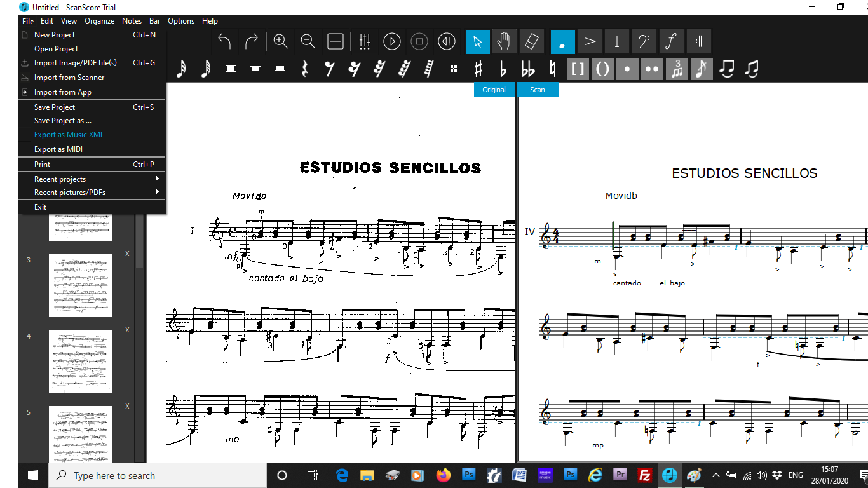Screen dimensions: 868x488
Task: Open the page 4 thumbnail
Action: click(x=81, y=362)
